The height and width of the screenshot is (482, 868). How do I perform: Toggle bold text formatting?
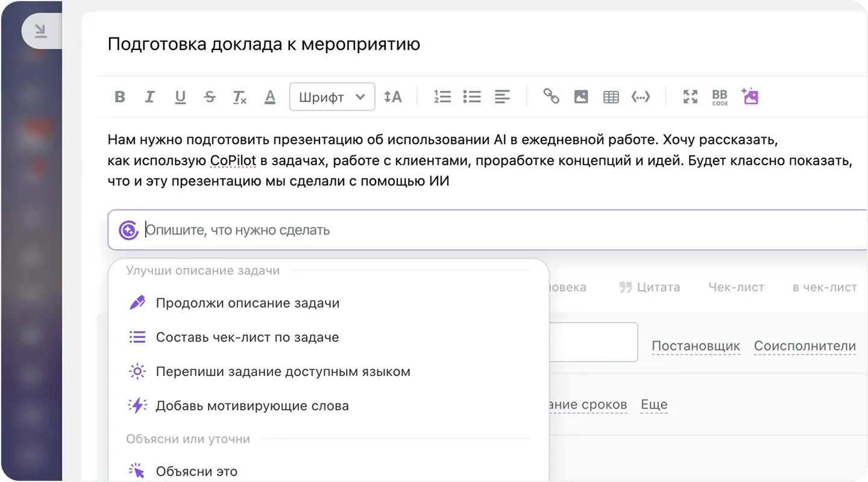(119, 96)
